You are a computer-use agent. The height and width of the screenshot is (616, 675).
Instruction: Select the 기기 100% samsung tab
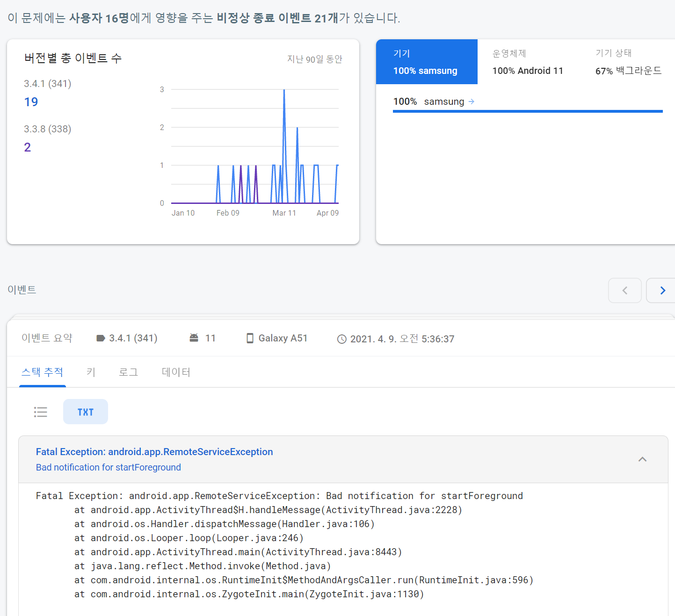(426, 62)
